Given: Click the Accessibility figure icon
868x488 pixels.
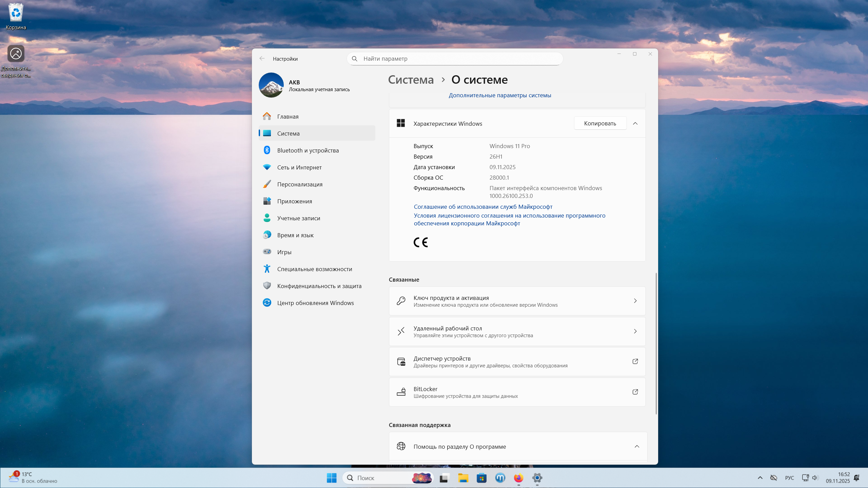Looking at the screenshot, I should pyautogui.click(x=267, y=269).
